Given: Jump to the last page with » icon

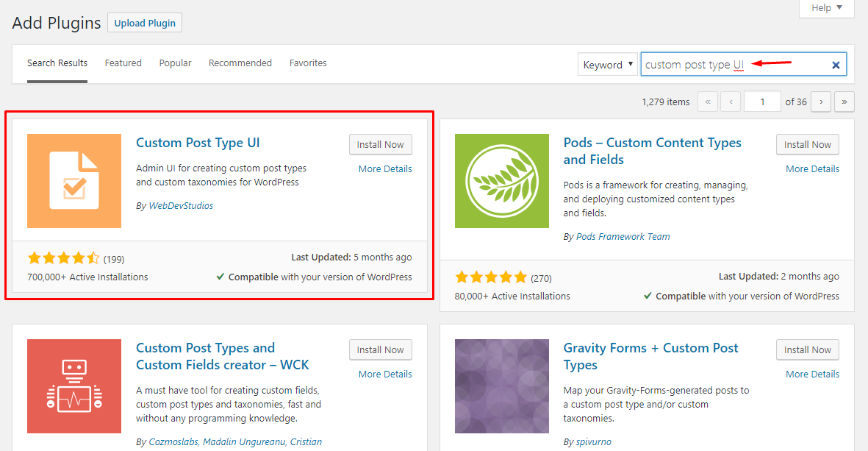Looking at the screenshot, I should point(844,101).
